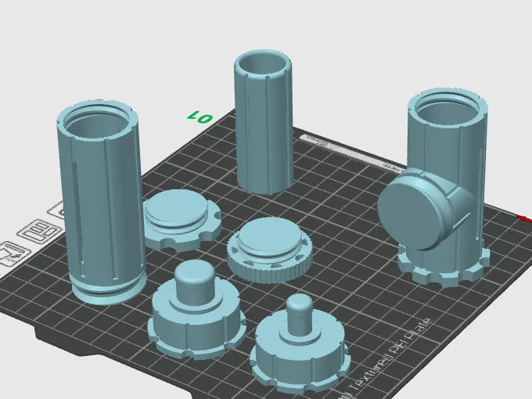
Task: Select the smooth tube at back center
Action: [264, 122]
